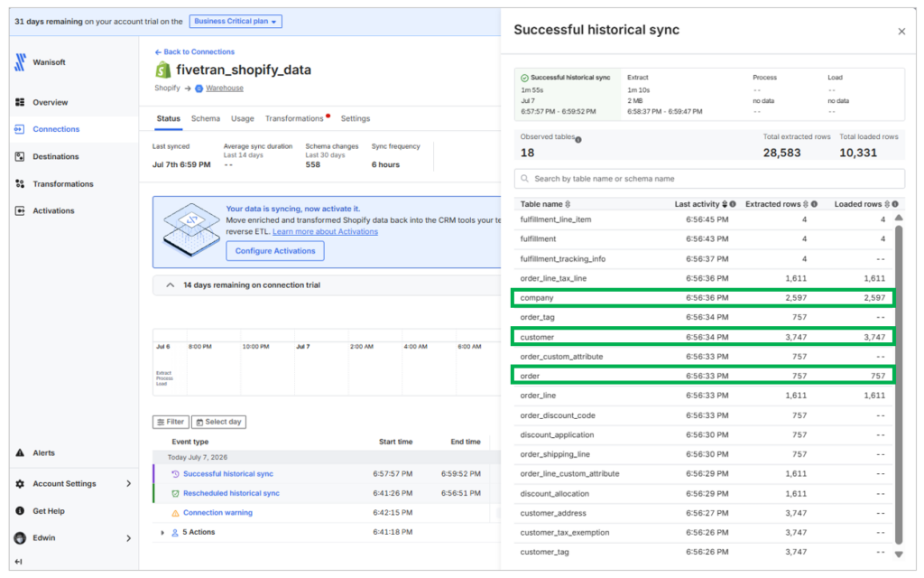
Task: Select the customer table row
Action: coord(703,338)
